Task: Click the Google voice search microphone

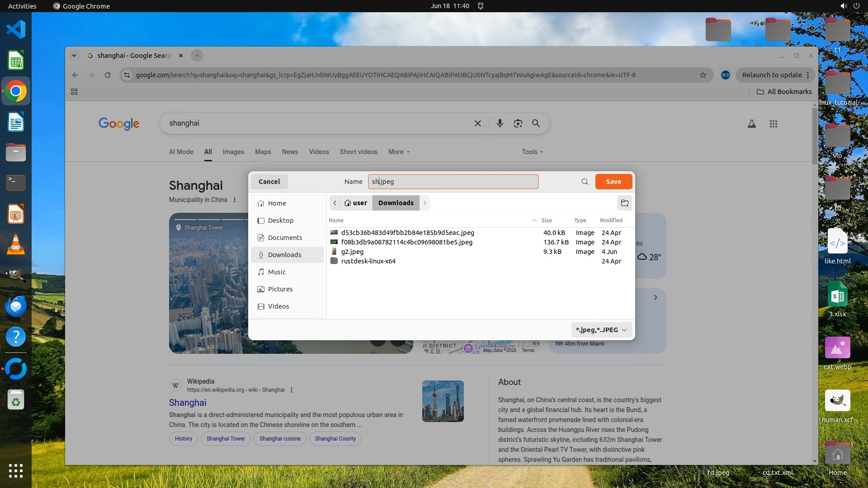Action: (500, 123)
